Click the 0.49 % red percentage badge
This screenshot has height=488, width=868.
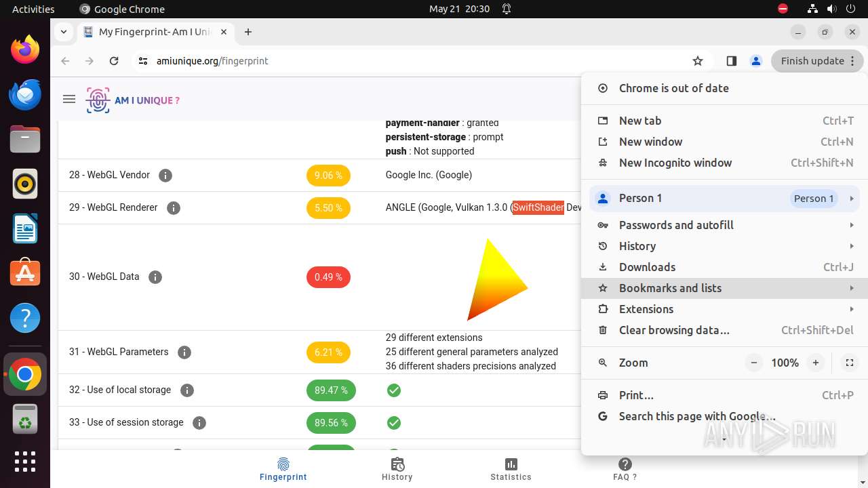pyautogui.click(x=328, y=277)
